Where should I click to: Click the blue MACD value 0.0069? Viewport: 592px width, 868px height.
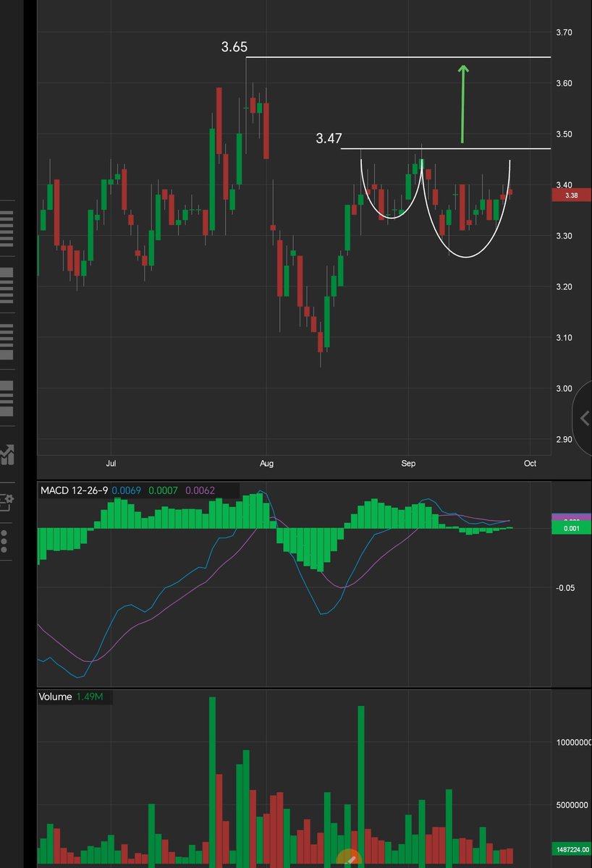coord(127,490)
